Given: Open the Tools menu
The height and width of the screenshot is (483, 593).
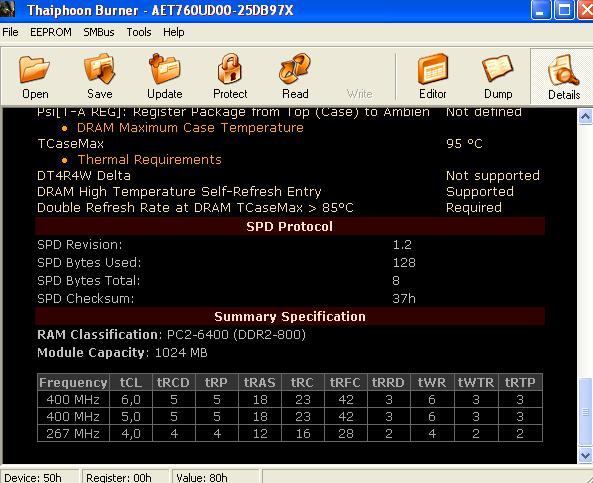Looking at the screenshot, I should (139, 32).
